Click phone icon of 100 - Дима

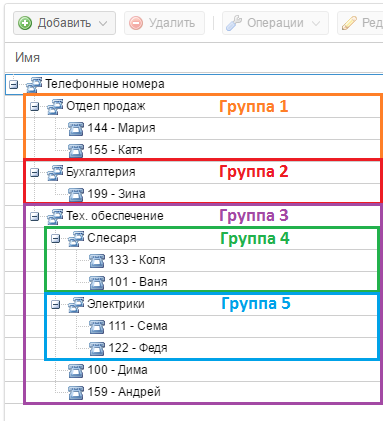pos(76,371)
